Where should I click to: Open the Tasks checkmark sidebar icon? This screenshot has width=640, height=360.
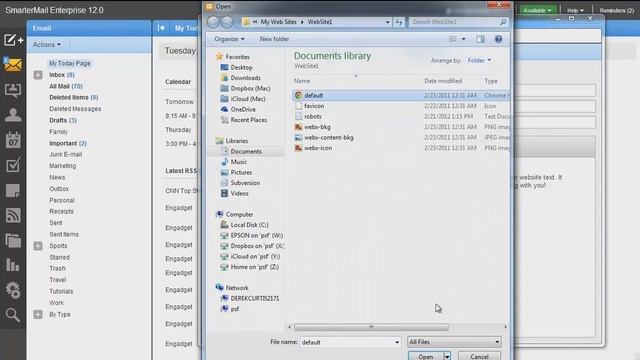pyautogui.click(x=13, y=165)
